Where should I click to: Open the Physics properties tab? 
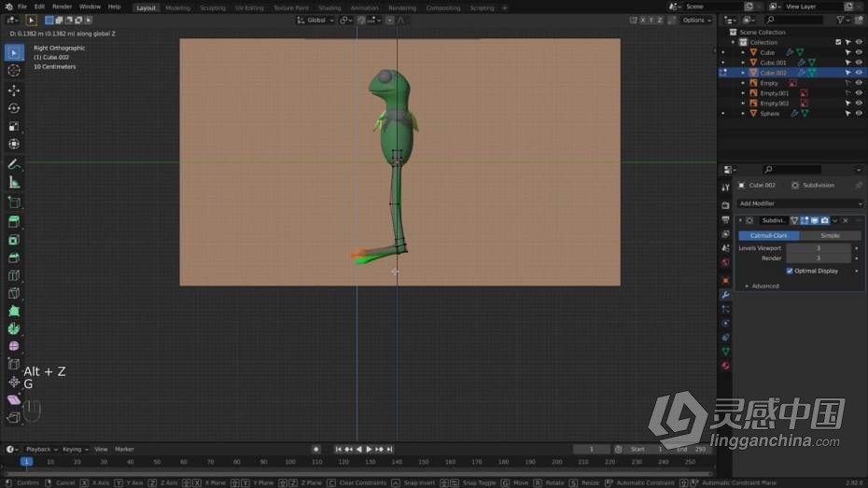click(x=725, y=323)
